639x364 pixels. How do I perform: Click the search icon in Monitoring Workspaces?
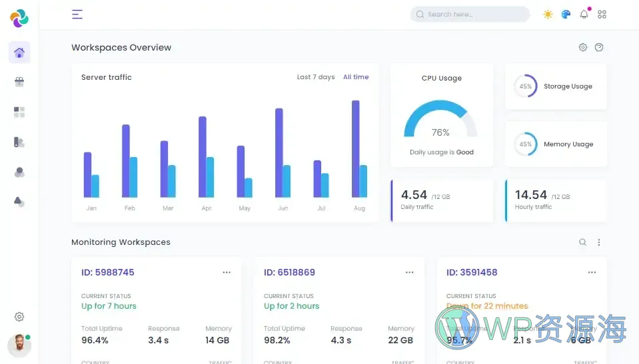pos(582,242)
